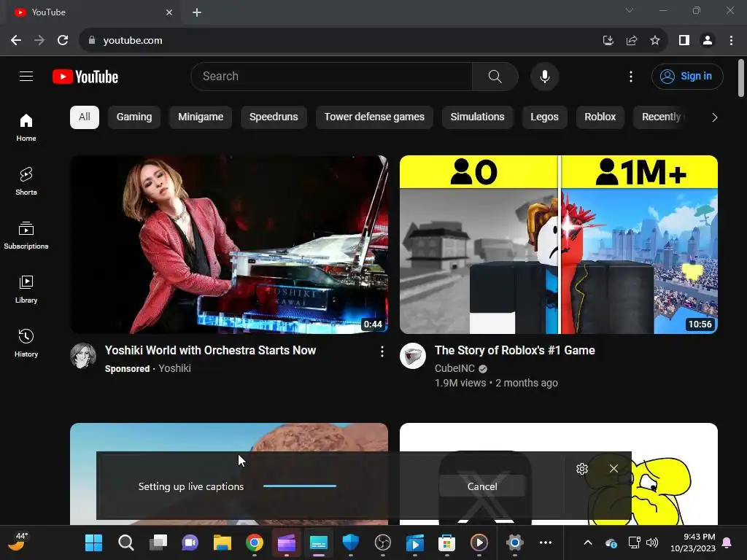
Task: Select the All filter chip
Action: (x=85, y=117)
